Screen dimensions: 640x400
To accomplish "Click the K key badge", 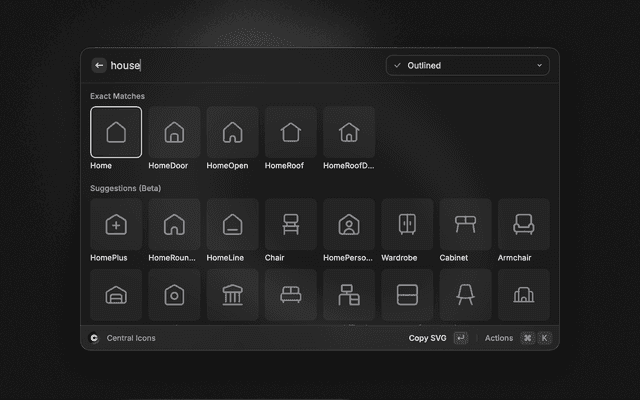I will pos(544,338).
